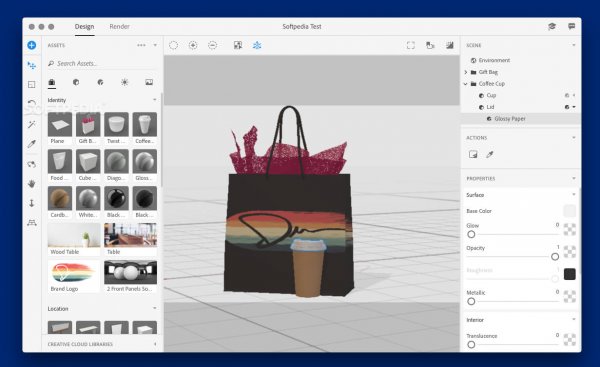Collapse the Location section
Screen dimensions: 600x367
[x=155, y=308]
